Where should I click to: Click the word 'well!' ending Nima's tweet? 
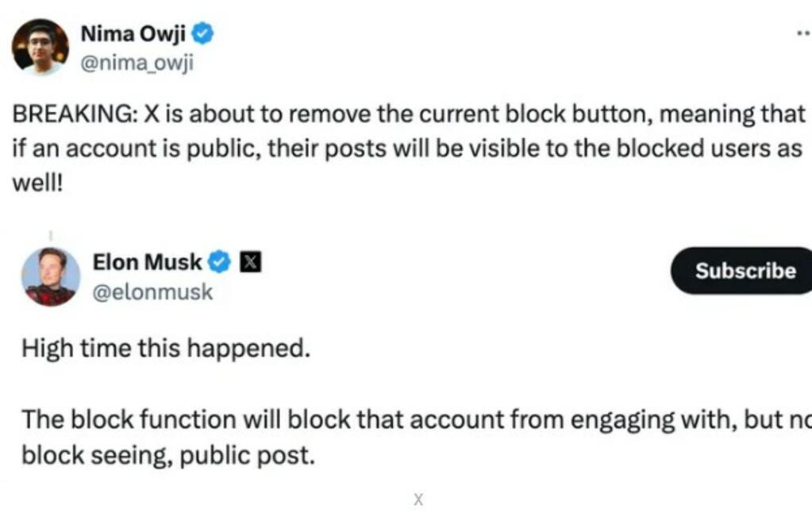(37, 183)
